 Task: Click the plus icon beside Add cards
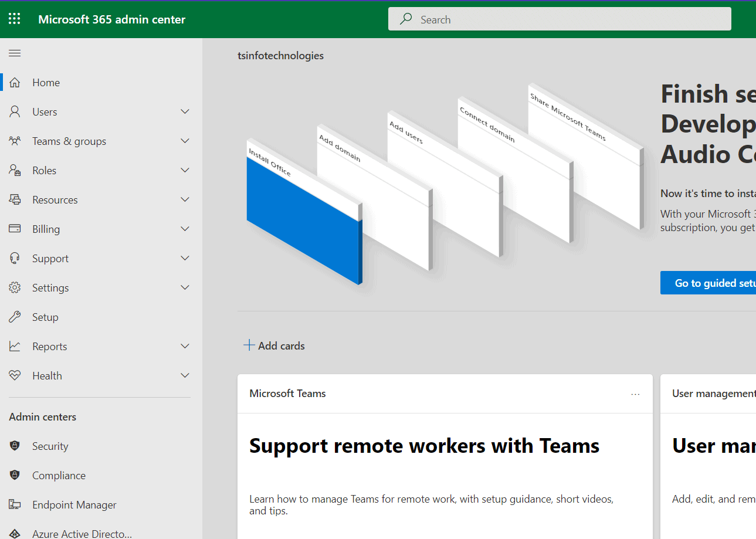[249, 345]
